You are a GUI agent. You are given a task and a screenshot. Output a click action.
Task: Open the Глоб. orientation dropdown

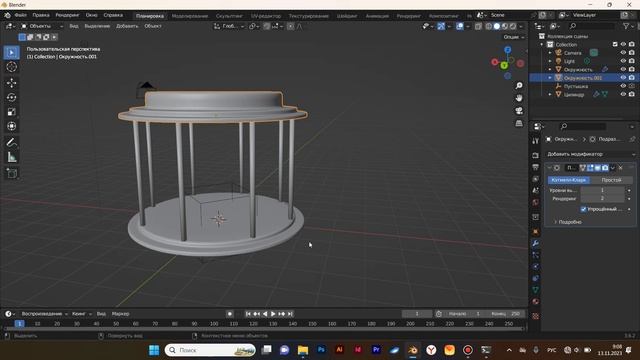(229, 26)
